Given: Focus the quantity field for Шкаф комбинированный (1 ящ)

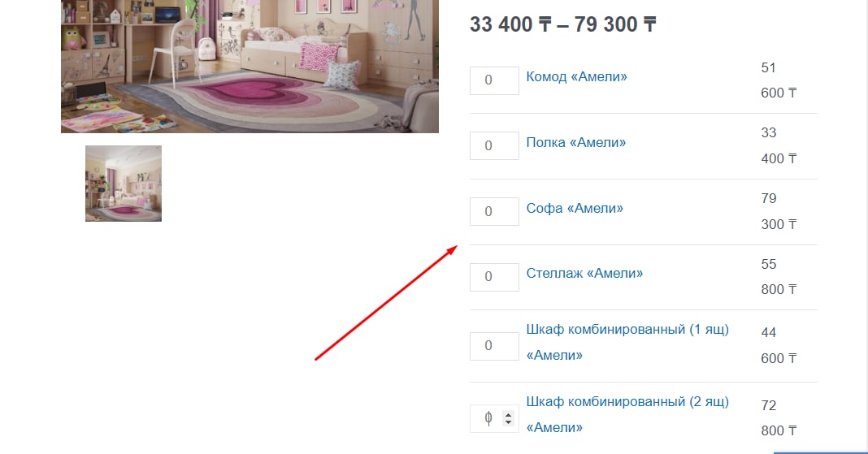Looking at the screenshot, I should tap(494, 346).
